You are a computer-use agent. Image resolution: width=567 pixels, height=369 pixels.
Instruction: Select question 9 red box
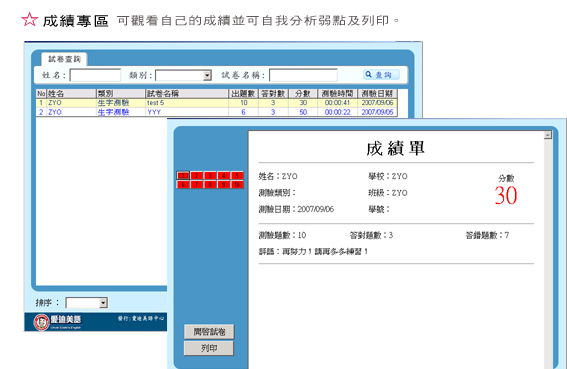click(x=223, y=184)
